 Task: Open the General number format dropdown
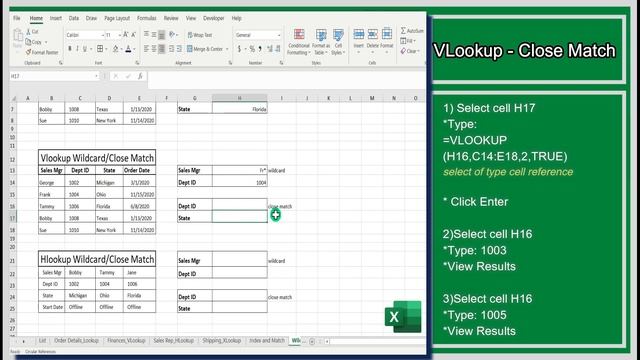279,36
